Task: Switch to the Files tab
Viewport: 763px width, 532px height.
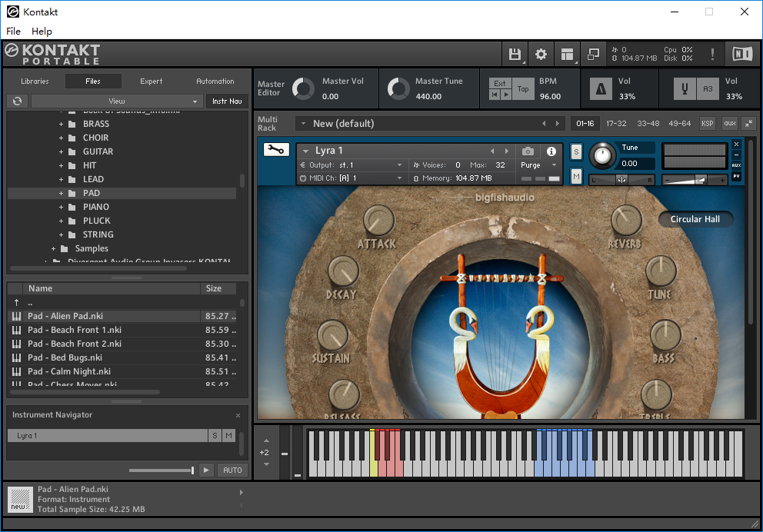Action: [x=93, y=81]
